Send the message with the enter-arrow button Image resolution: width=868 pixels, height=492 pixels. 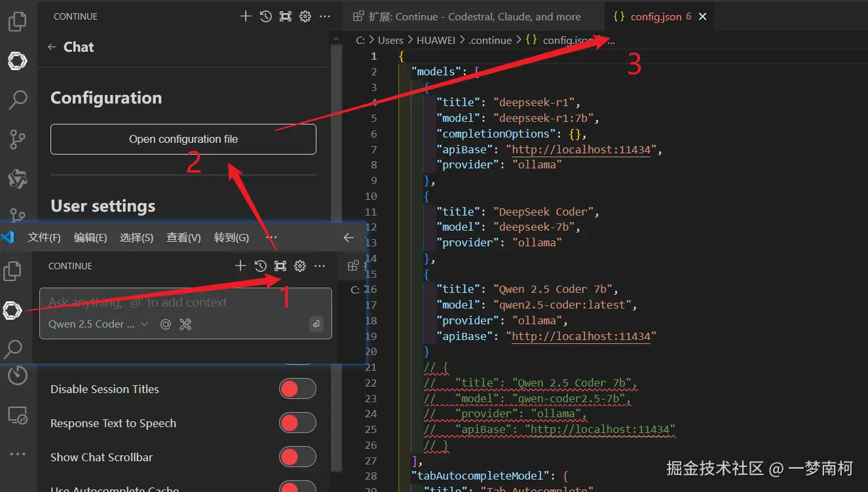[x=316, y=324]
